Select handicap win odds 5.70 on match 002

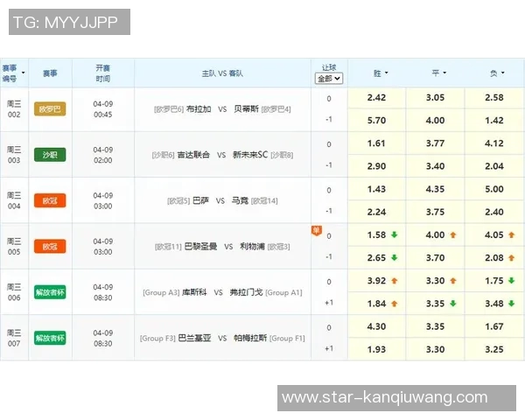pyautogui.click(x=376, y=120)
